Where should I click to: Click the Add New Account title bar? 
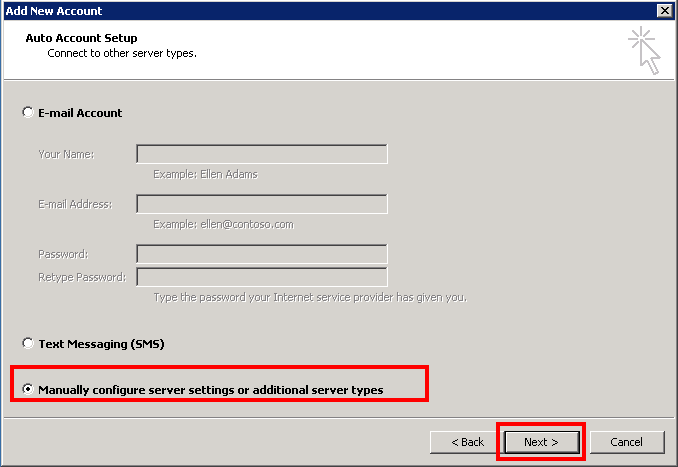click(300, 10)
